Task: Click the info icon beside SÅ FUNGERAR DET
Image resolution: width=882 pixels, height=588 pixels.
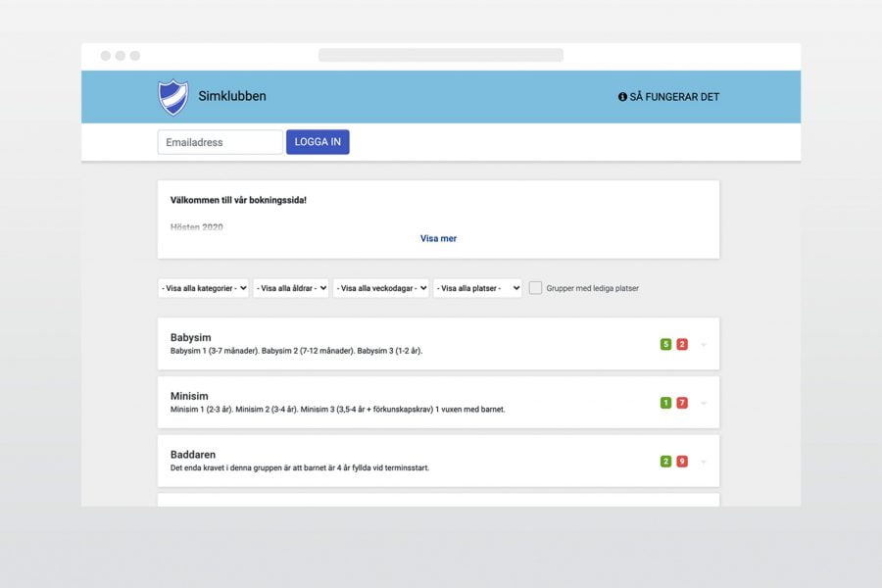Action: [x=622, y=97]
